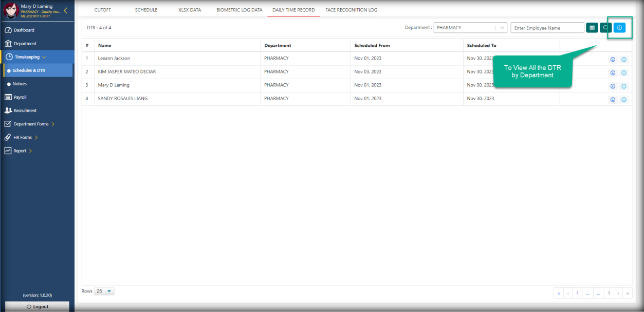Click the calendar icon button in the toolbar

tap(592, 28)
